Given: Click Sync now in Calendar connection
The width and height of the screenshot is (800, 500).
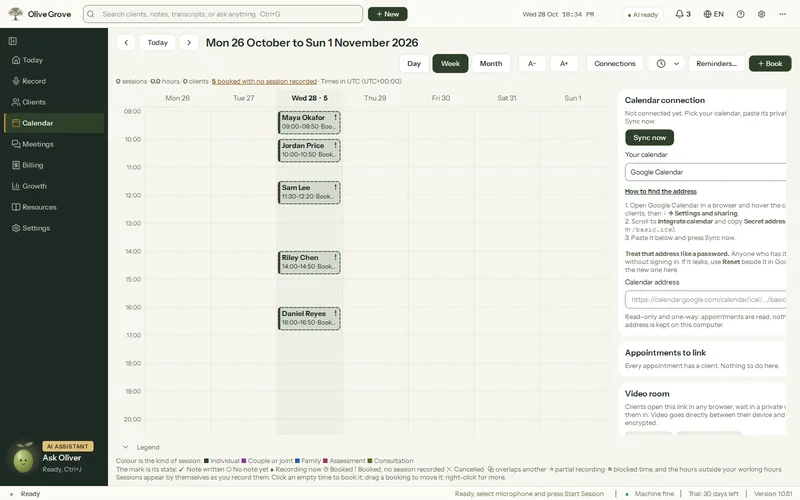Looking at the screenshot, I should point(649,137).
